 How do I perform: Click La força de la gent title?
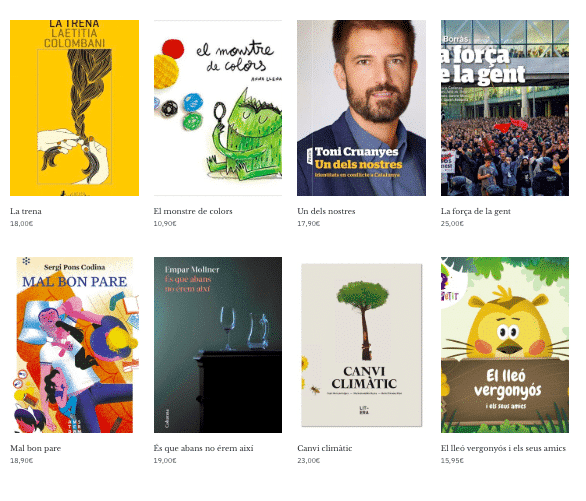point(475,211)
